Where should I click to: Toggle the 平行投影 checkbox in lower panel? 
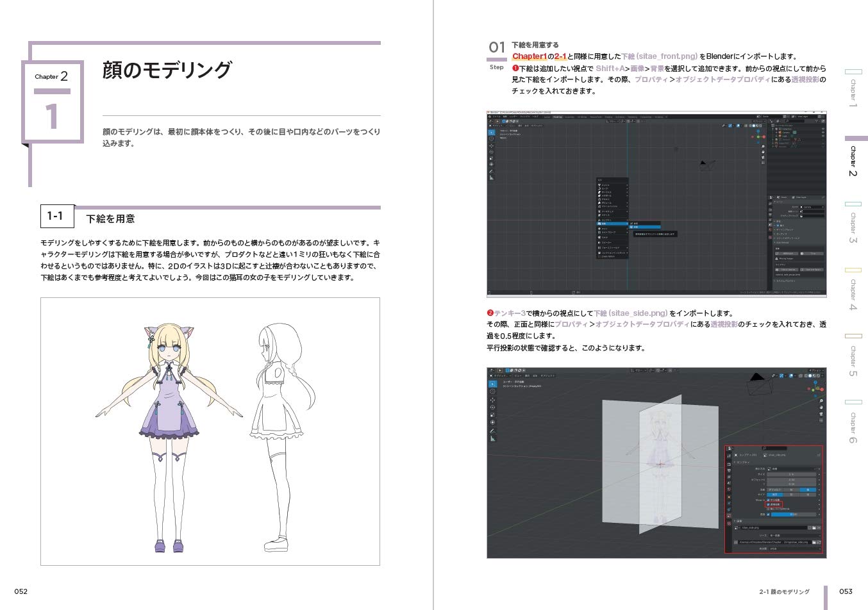[x=768, y=500]
